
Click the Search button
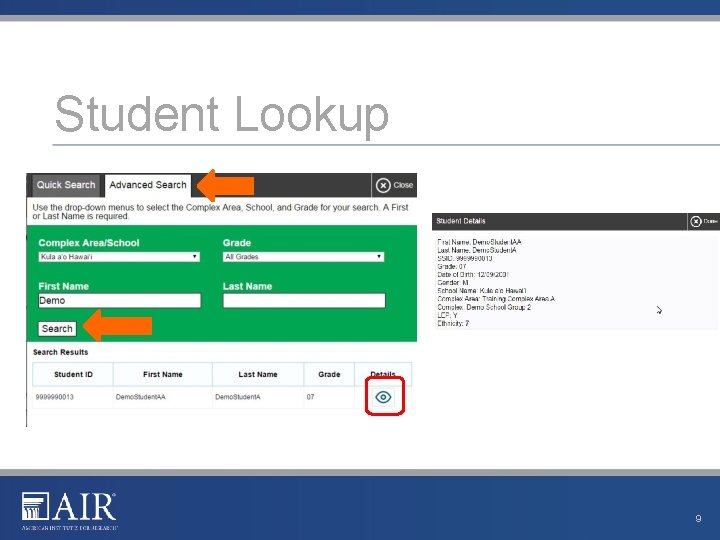pos(57,329)
